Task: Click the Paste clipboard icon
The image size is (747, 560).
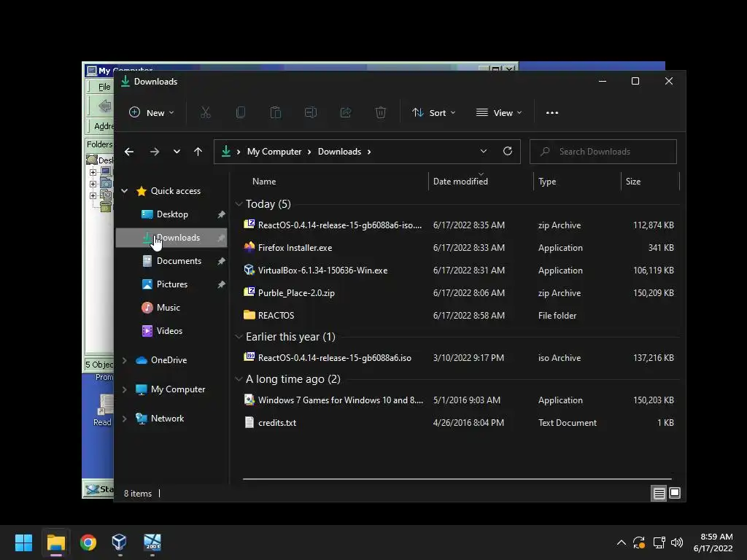Action: [x=275, y=113]
